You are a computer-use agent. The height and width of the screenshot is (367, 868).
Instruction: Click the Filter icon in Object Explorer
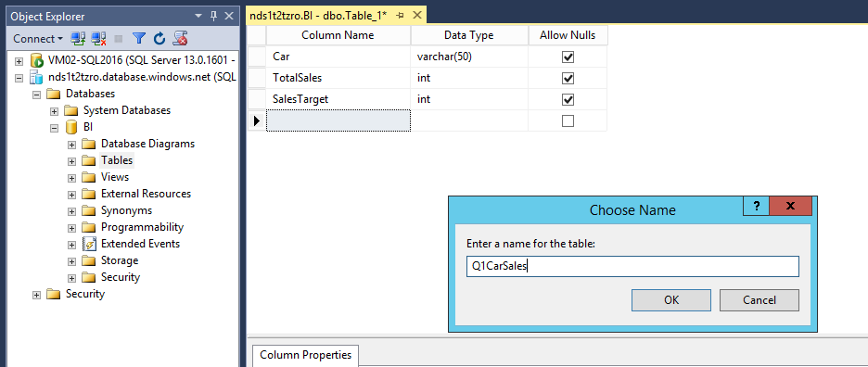(139, 38)
